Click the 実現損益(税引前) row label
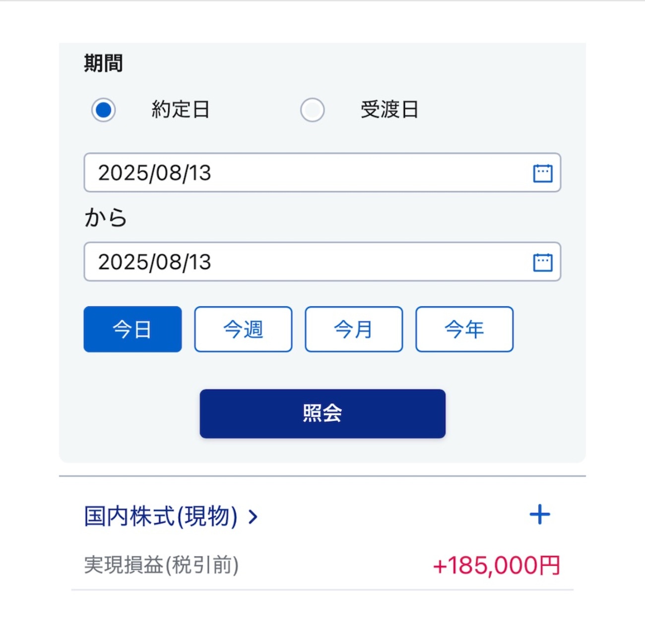The height and width of the screenshot is (644, 645). (x=161, y=565)
